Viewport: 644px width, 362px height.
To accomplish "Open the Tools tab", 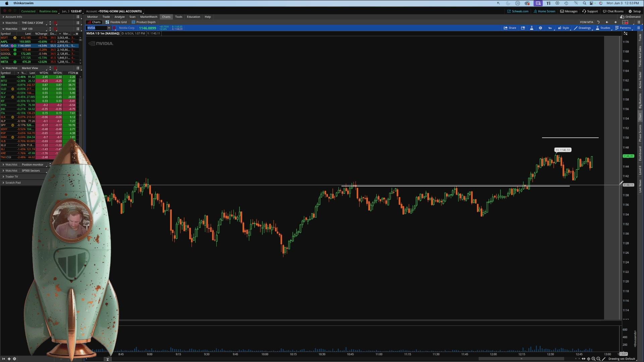I will point(178,17).
